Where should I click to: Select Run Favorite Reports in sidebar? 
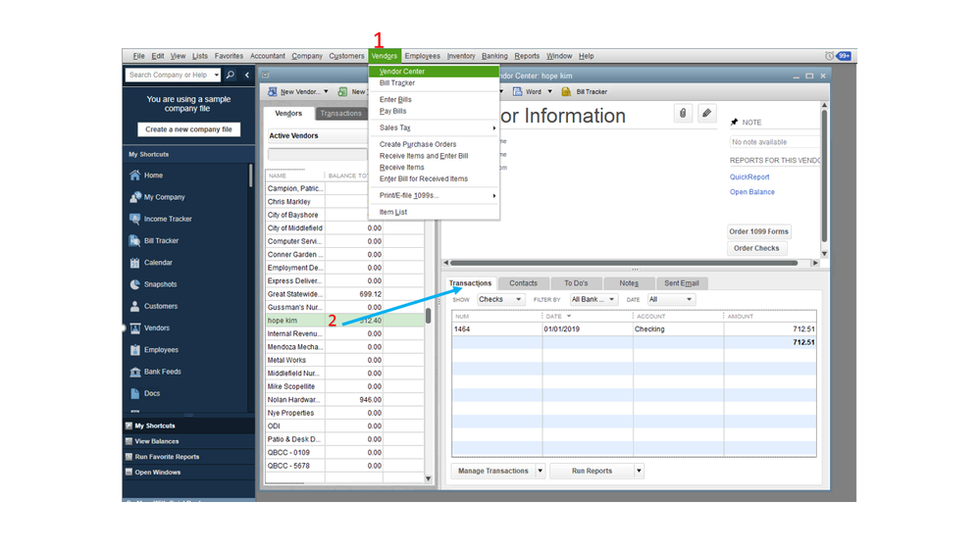pos(167,457)
